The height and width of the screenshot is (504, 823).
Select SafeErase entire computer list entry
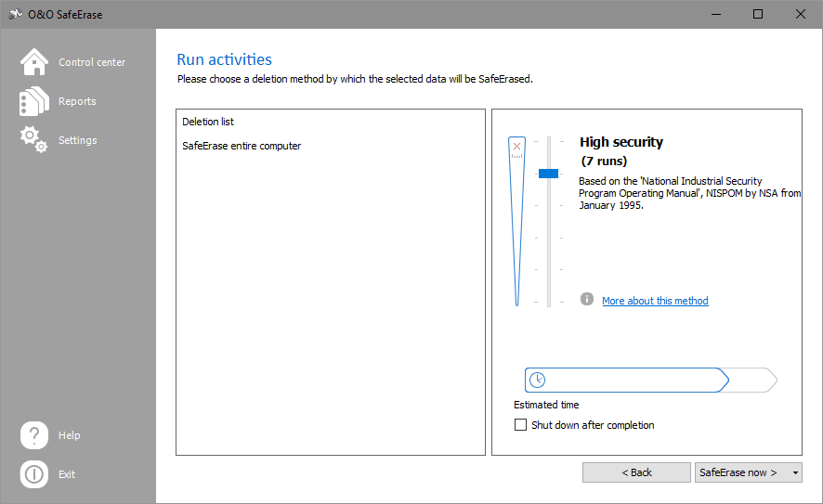coord(242,146)
